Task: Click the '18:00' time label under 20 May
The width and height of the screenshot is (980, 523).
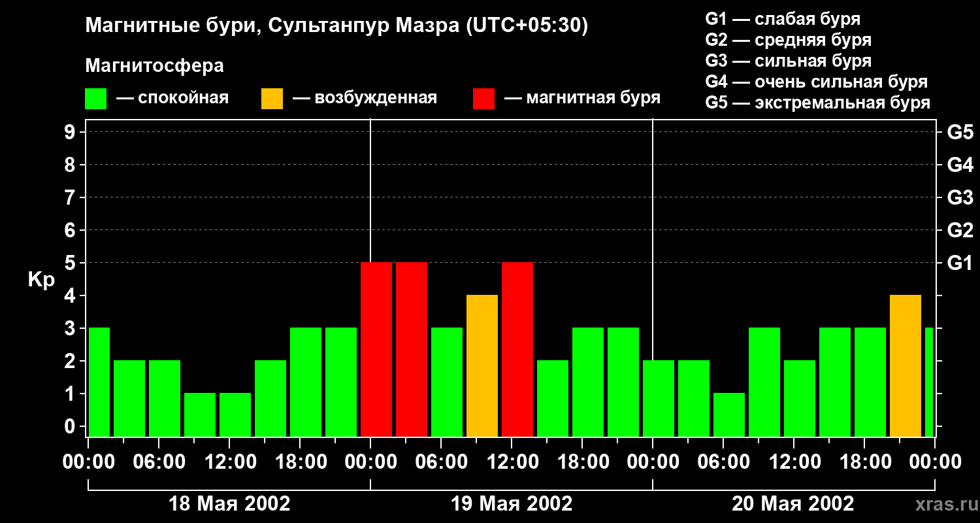Action: [x=864, y=462]
